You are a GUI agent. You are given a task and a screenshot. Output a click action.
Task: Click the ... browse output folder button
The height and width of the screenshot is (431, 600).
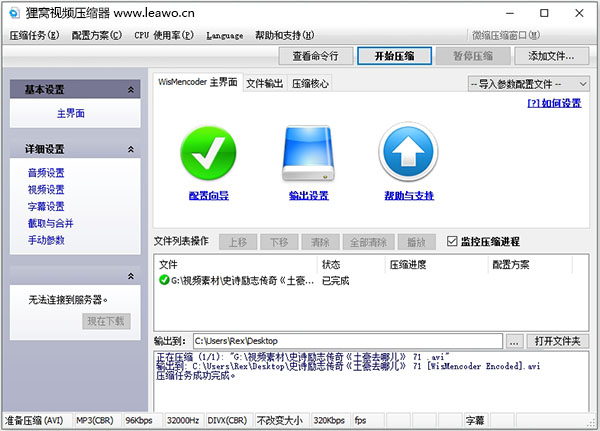click(514, 341)
